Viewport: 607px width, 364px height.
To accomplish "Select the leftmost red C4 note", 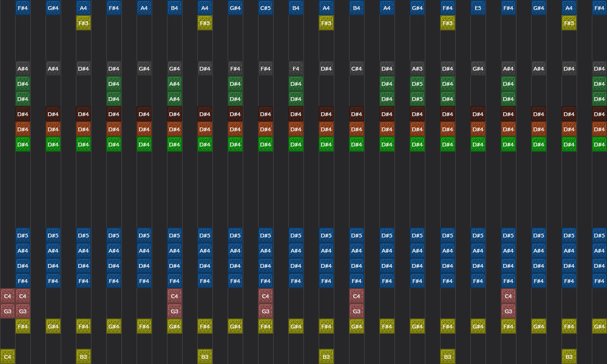I will click(x=8, y=296).
